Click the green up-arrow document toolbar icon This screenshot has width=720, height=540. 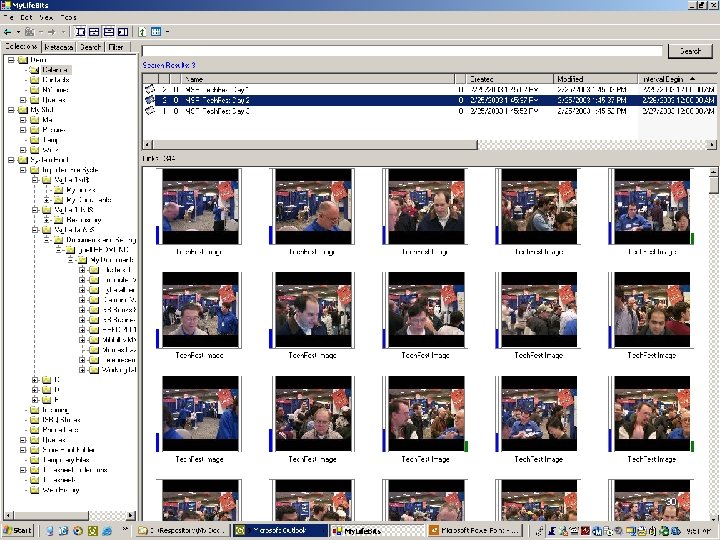click(x=142, y=32)
